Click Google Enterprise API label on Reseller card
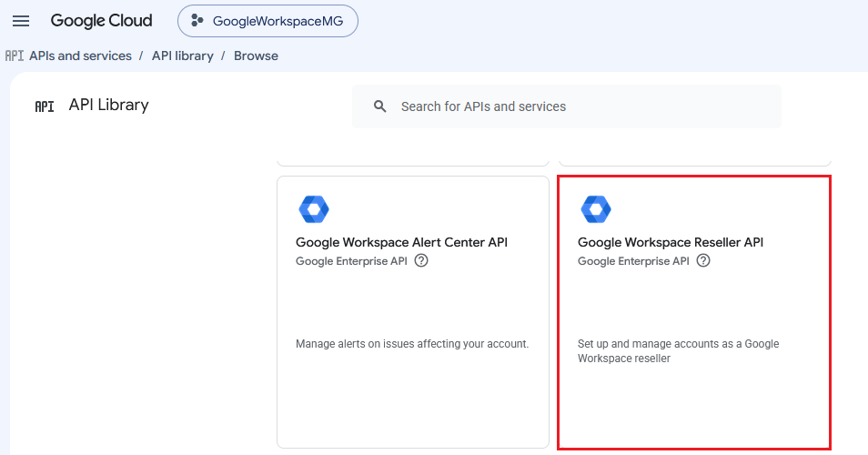This screenshot has height=455, width=868. click(x=633, y=261)
